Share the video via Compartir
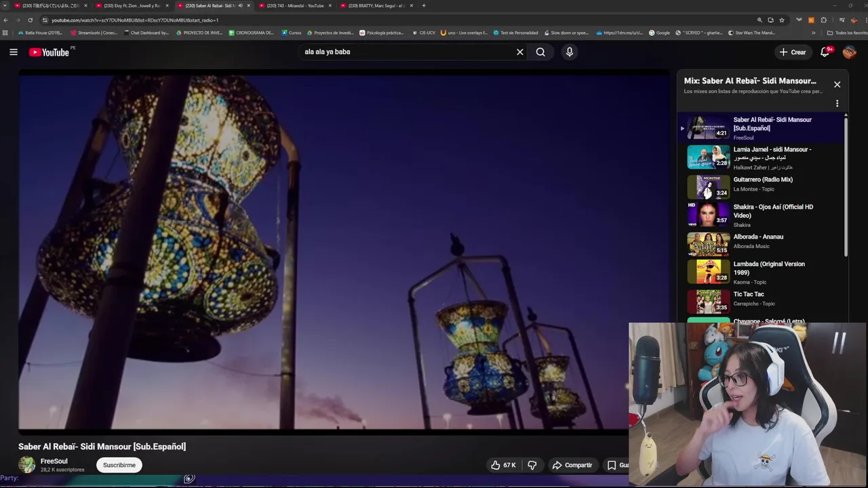 [572, 465]
